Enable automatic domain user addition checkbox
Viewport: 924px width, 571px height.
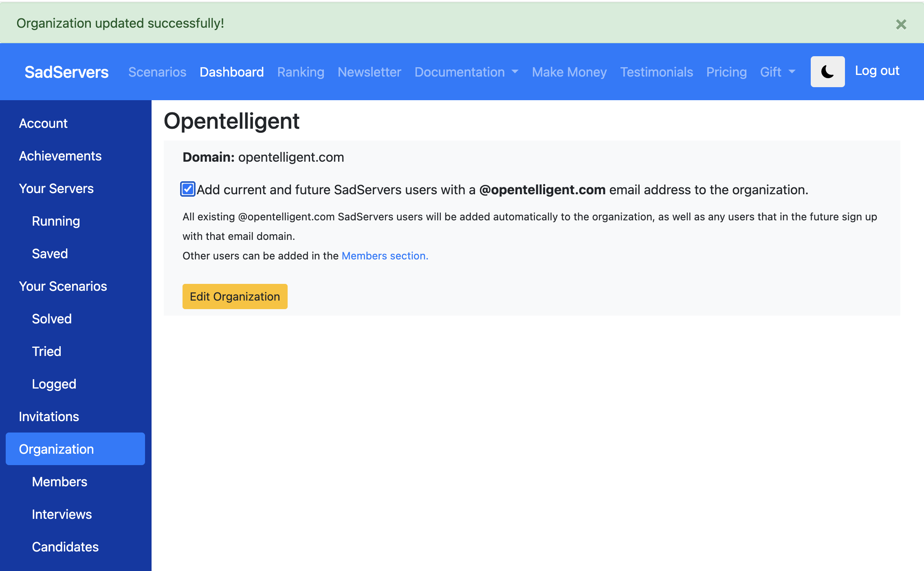(x=187, y=189)
